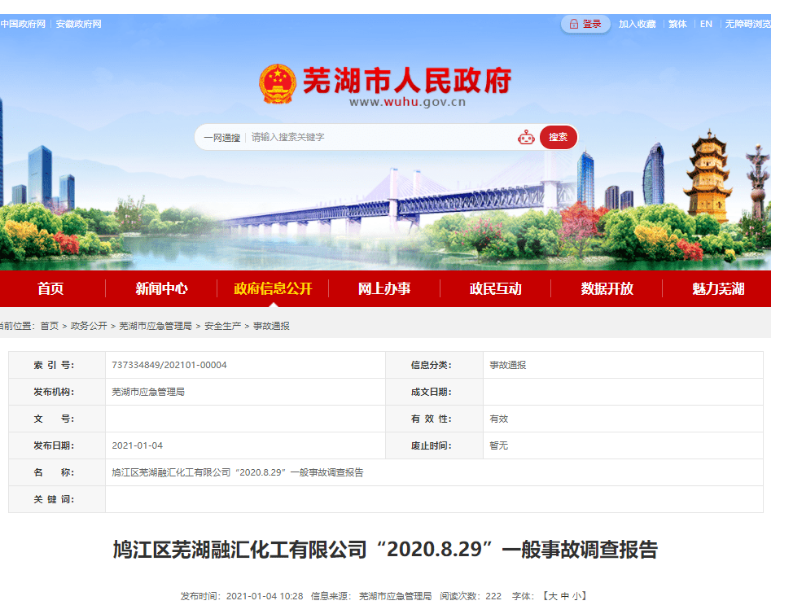
Task: Open the 网上办事 navigation tab
Action: 384,289
